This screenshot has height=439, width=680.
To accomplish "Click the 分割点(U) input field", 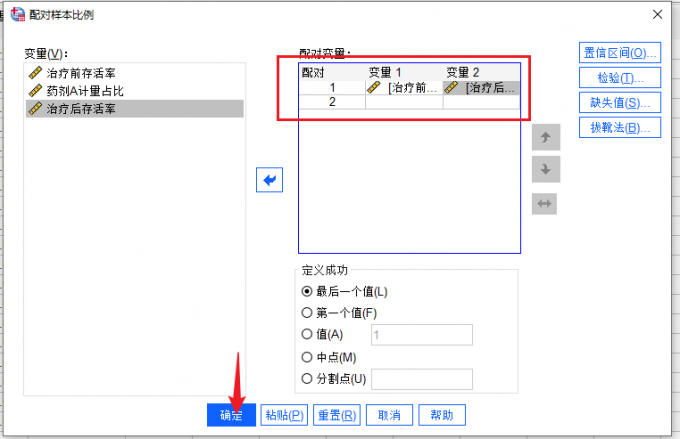I will tap(422, 380).
